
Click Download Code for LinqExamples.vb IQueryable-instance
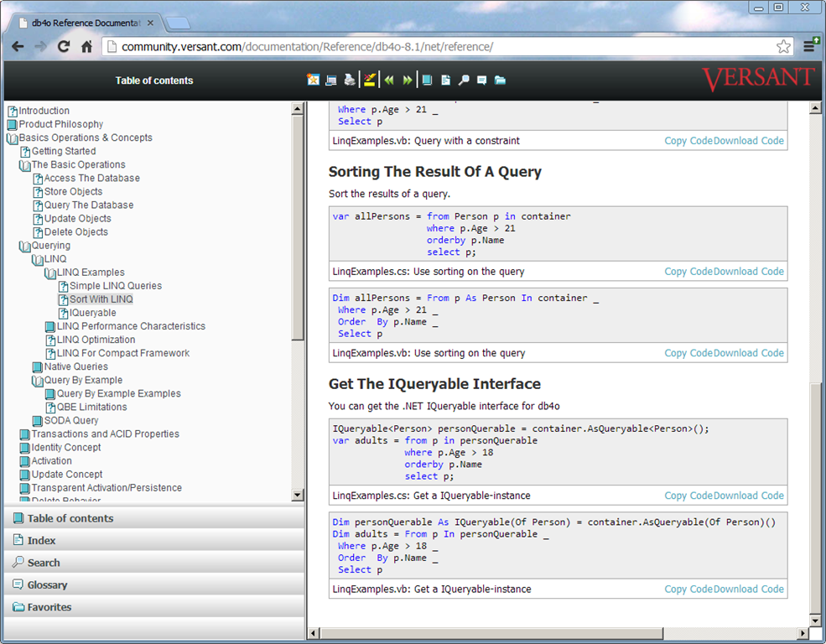tap(749, 589)
